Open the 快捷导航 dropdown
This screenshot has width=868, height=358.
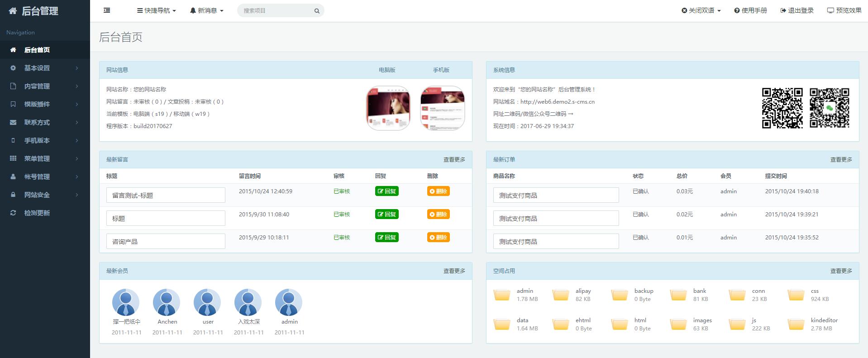click(x=157, y=10)
